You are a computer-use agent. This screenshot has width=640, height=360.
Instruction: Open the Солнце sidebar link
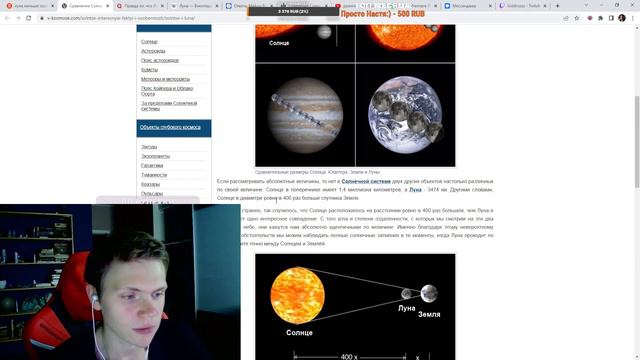point(149,42)
